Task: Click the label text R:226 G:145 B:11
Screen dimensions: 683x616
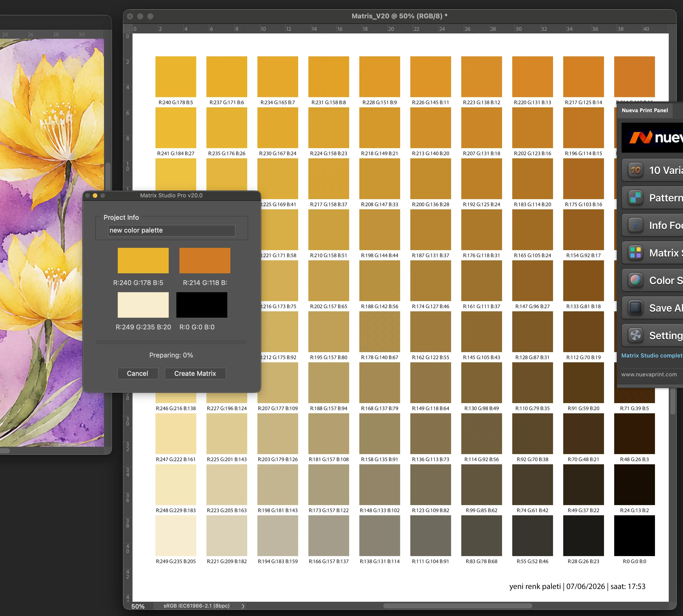Action: 431,102
